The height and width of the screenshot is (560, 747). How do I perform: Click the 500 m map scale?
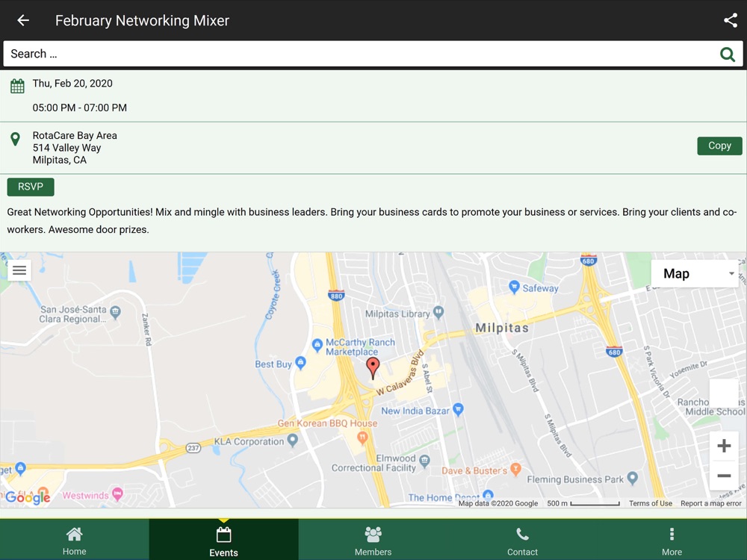point(583,503)
